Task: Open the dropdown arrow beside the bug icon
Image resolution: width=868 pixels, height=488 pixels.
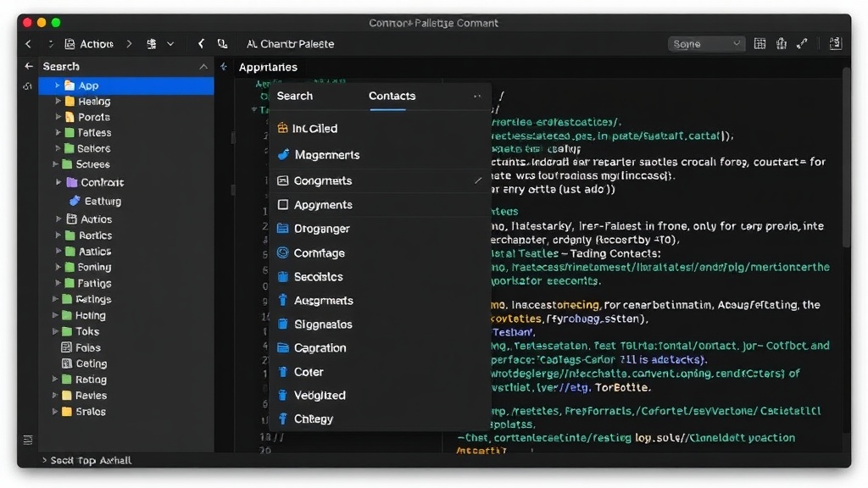Action: pyautogui.click(x=170, y=44)
